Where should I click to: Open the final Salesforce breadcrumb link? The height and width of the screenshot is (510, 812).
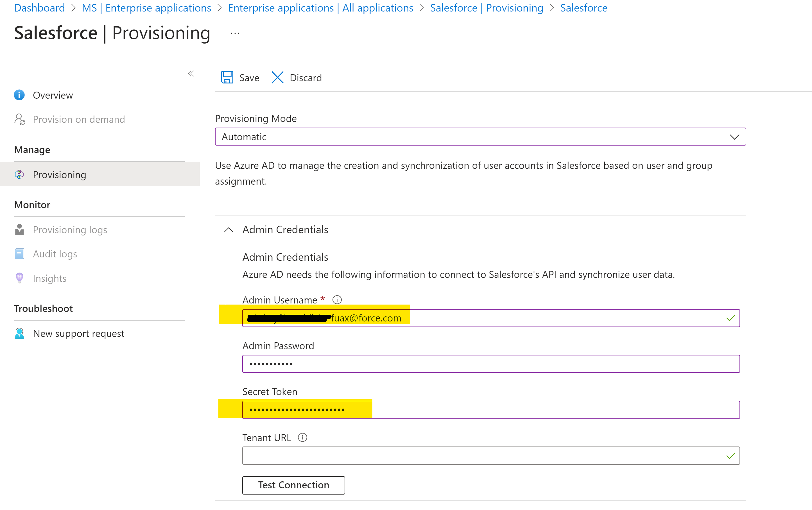pyautogui.click(x=584, y=8)
